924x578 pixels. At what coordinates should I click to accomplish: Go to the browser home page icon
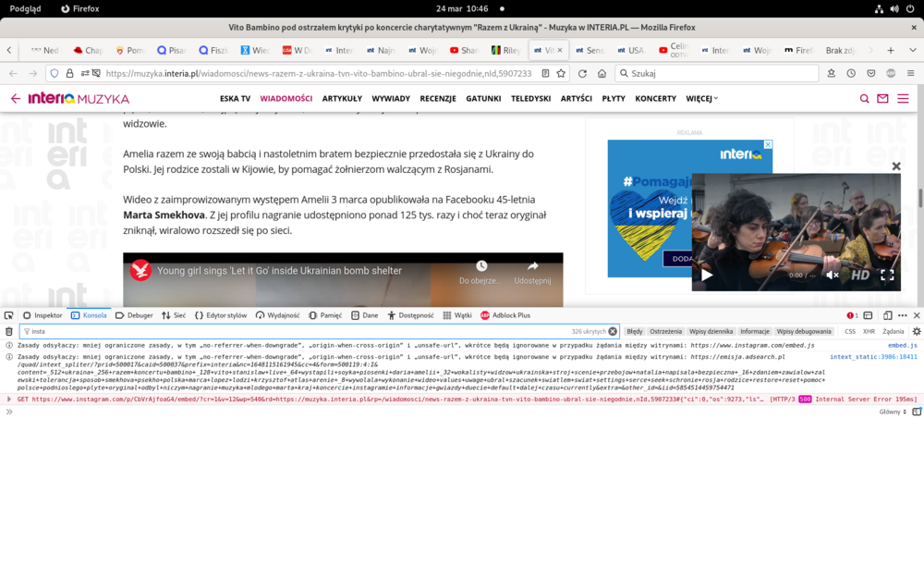602,74
